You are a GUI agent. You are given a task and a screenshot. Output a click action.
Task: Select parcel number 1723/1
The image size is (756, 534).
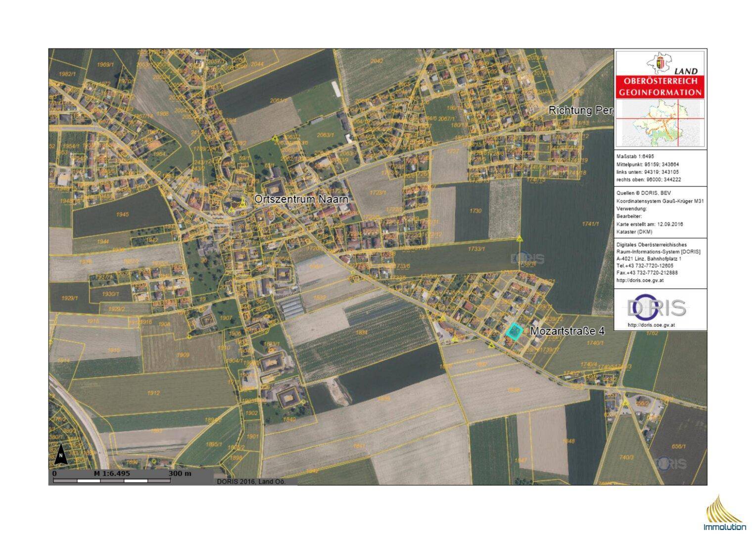[x=377, y=193]
